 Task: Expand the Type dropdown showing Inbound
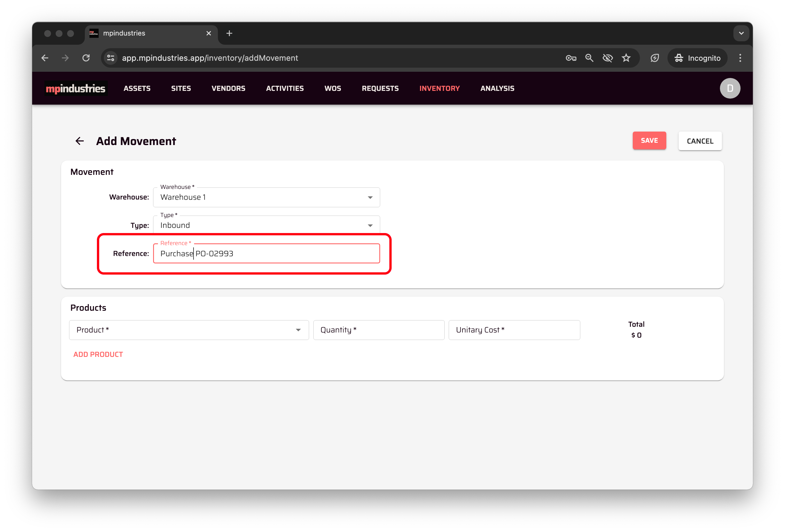[x=266, y=225]
